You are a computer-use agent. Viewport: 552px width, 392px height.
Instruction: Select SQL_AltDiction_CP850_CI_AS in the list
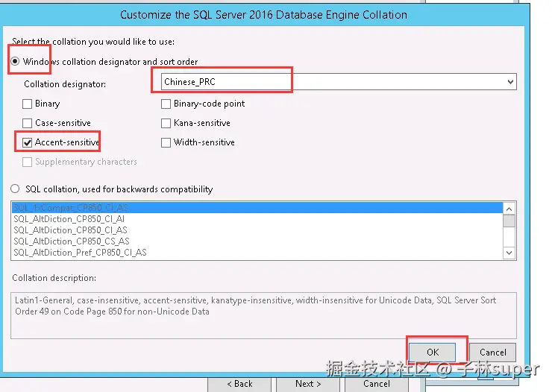coord(257,230)
